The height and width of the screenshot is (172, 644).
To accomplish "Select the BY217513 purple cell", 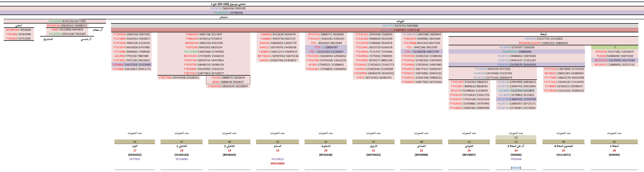I will click(614, 60).
